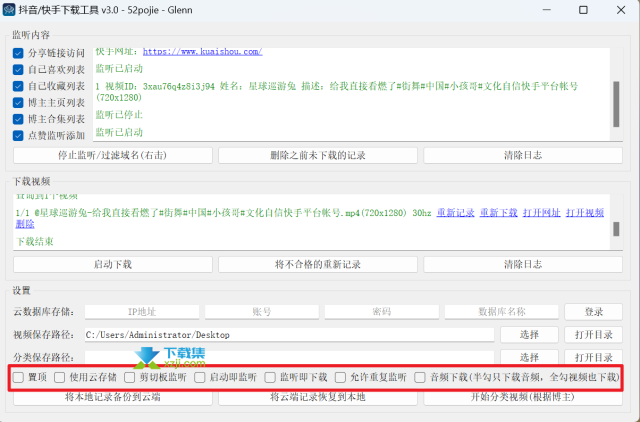Maximize the window
Image resolution: width=640 pixels, height=422 pixels.
pos(583,10)
